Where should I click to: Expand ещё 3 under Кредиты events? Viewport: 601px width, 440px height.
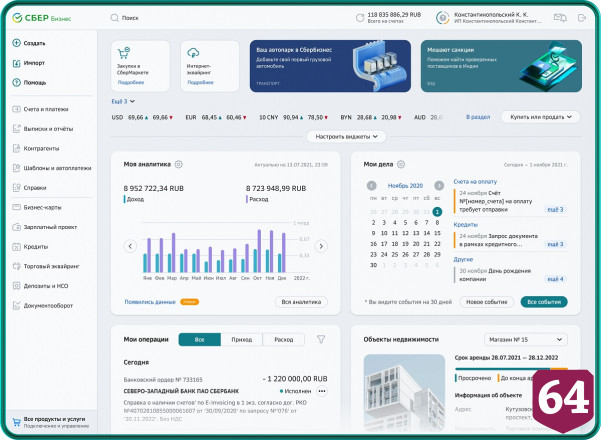(555, 244)
